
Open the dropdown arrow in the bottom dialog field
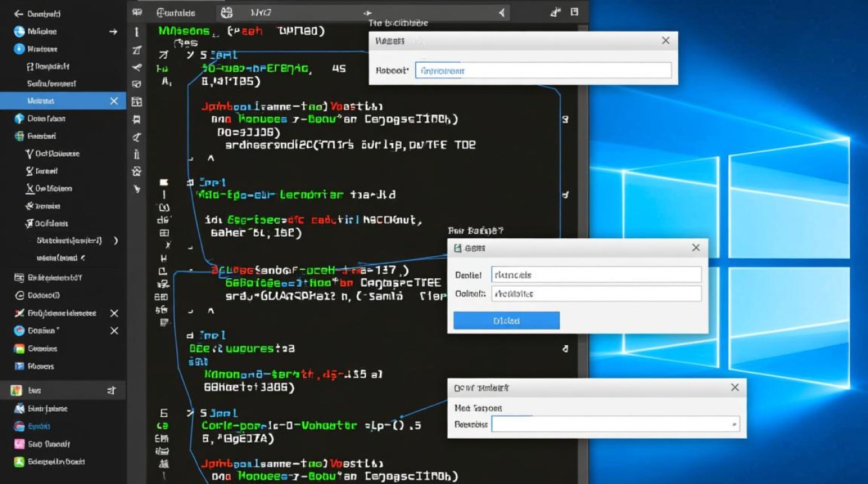[734, 425]
